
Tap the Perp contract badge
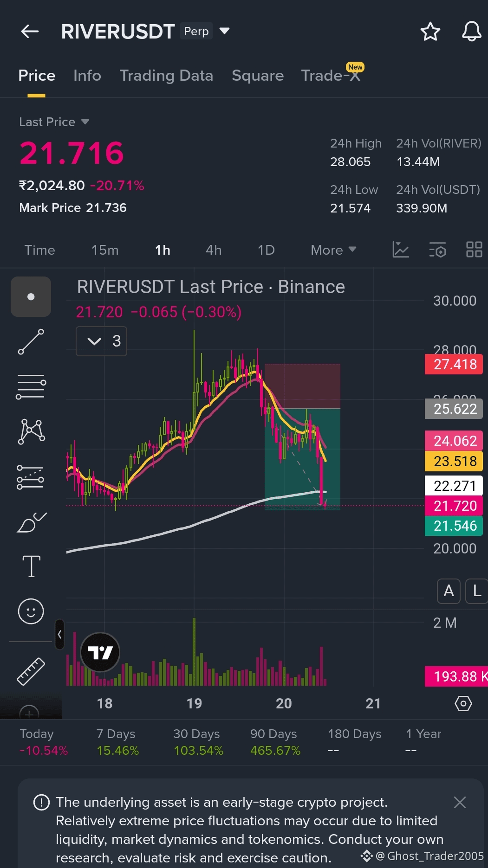click(x=196, y=31)
